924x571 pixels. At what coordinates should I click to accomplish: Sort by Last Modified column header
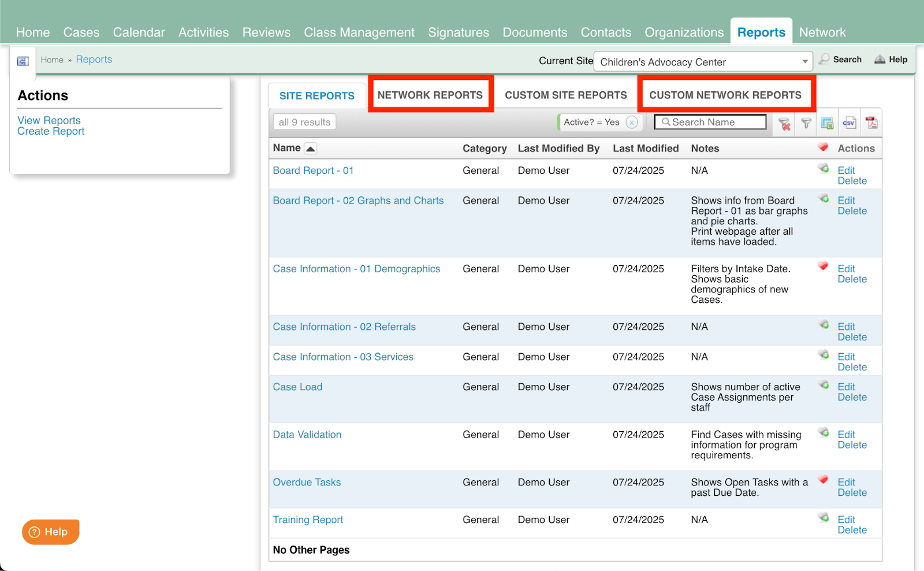click(x=646, y=149)
